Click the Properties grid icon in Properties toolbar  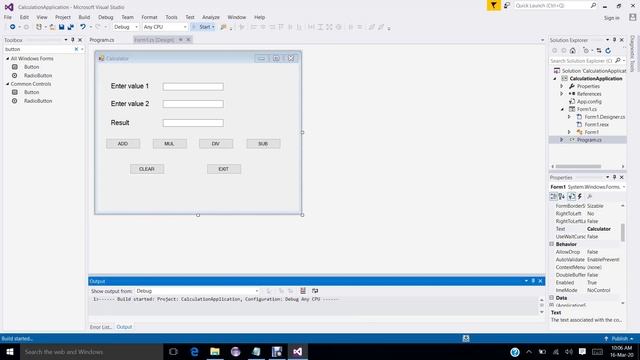(571, 196)
